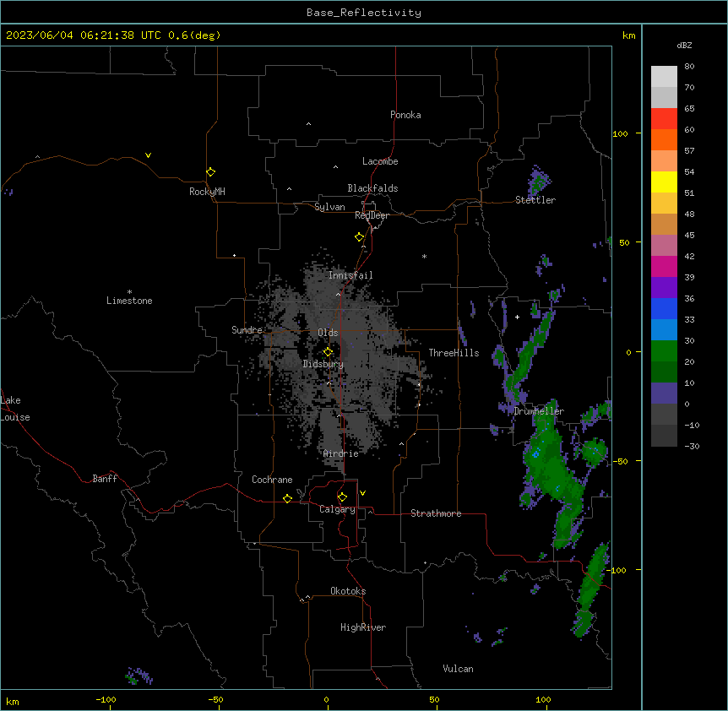Click the Sylvan label
The width and height of the screenshot is (728, 711).
(329, 207)
